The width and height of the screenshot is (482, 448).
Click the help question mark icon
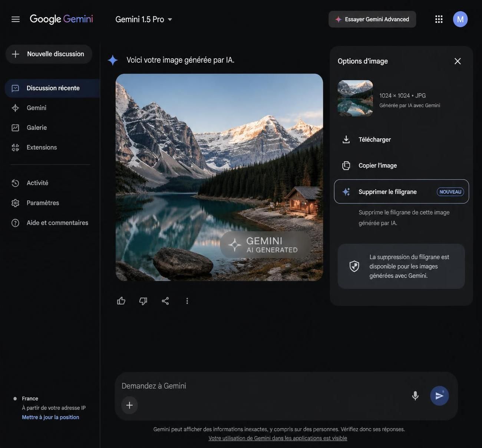[15, 223]
